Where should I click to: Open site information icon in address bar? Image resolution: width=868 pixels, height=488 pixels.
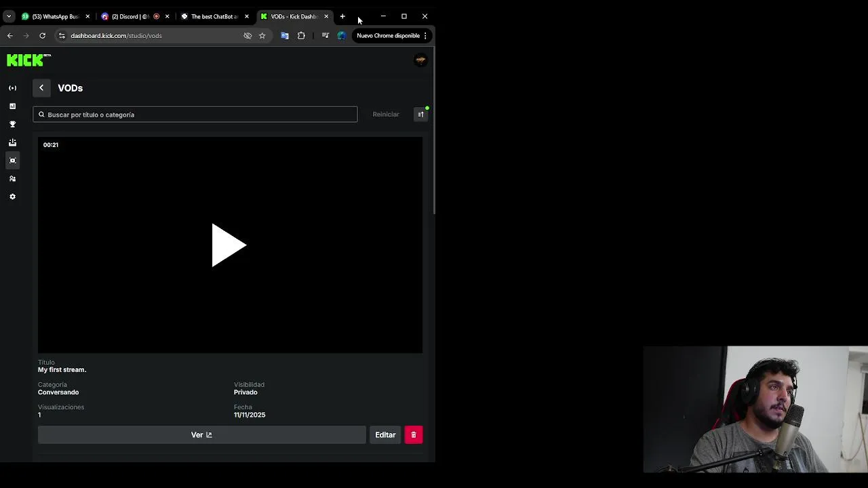(x=62, y=36)
